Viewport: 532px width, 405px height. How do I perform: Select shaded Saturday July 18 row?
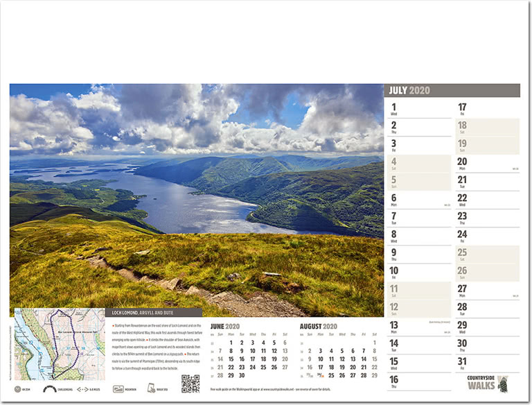point(487,128)
